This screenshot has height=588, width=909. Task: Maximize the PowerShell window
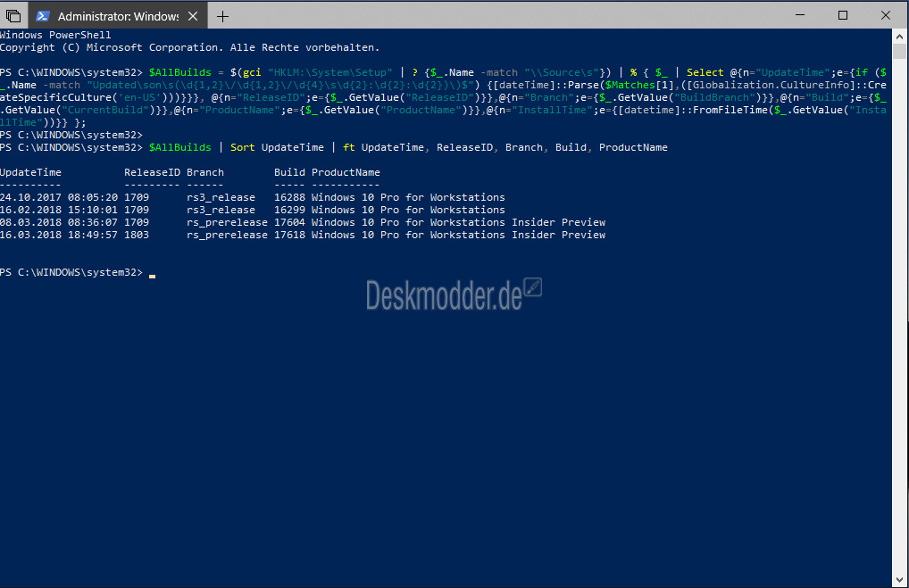[x=843, y=16]
